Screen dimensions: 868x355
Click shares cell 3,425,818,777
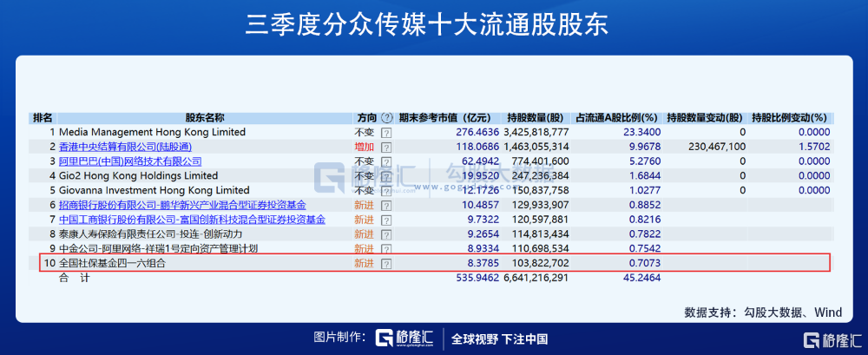click(x=536, y=132)
